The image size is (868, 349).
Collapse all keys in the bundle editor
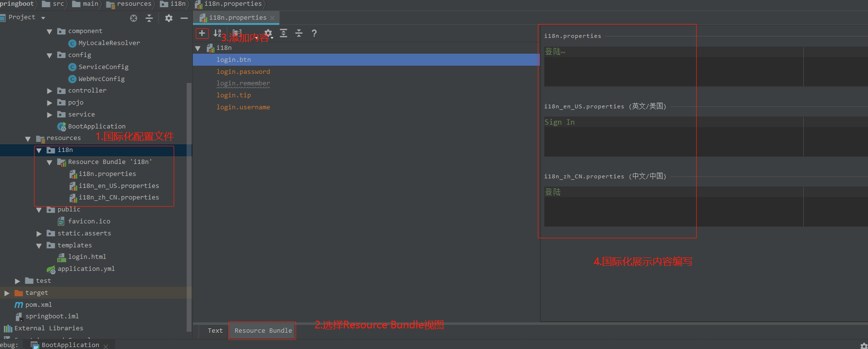(299, 33)
